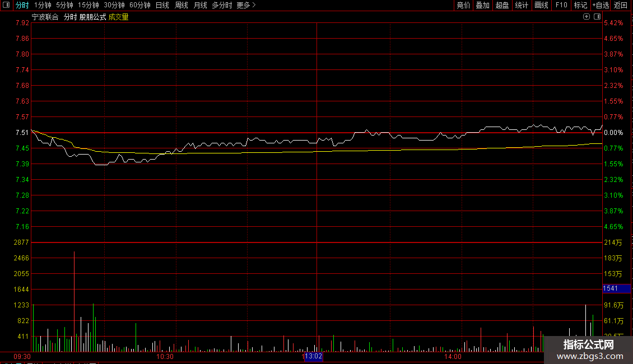Click the 标记 mark button
Screen dimensions: 633x364
tap(580, 5)
